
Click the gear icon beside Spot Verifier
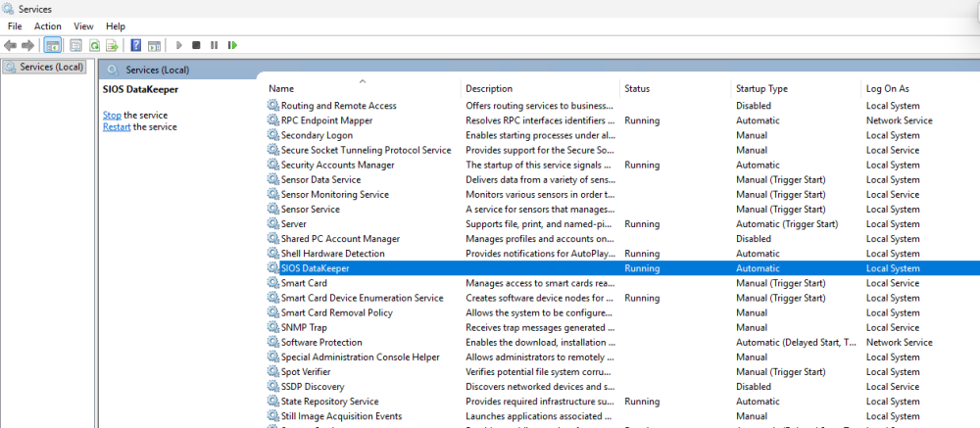(x=273, y=372)
